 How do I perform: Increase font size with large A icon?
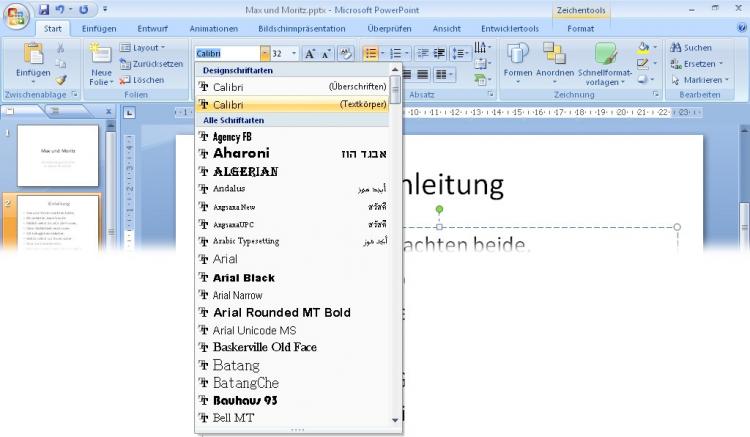pyautogui.click(x=310, y=53)
